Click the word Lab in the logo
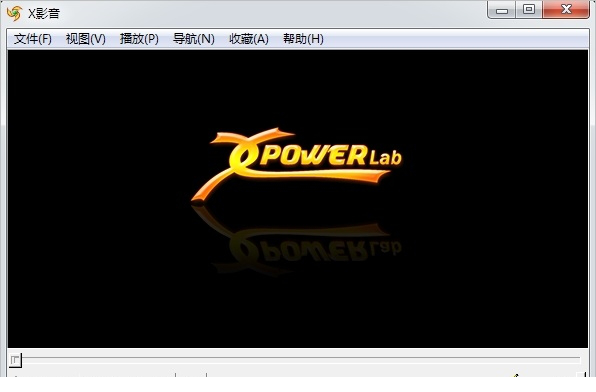This screenshot has height=392, width=596. click(x=385, y=157)
